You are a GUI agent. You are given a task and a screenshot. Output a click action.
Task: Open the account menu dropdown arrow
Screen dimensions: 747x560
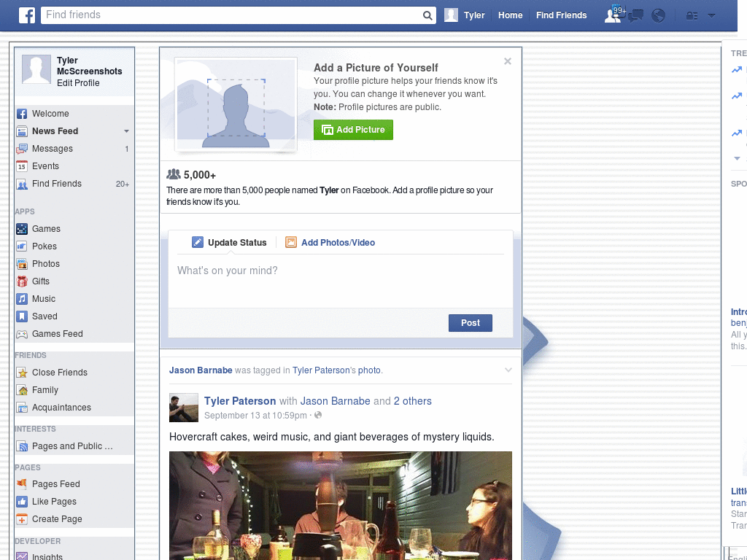point(711,16)
